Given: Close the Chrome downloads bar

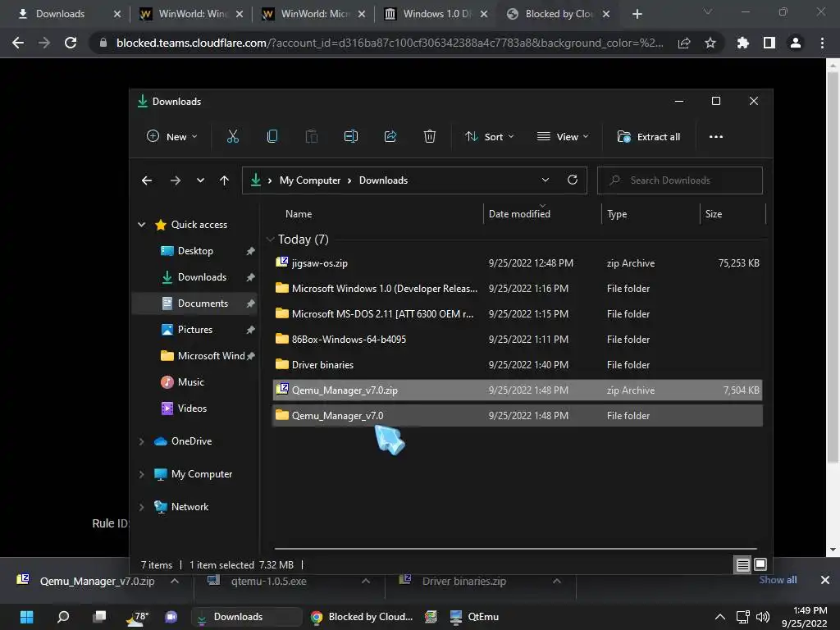Looking at the screenshot, I should coord(825,580).
